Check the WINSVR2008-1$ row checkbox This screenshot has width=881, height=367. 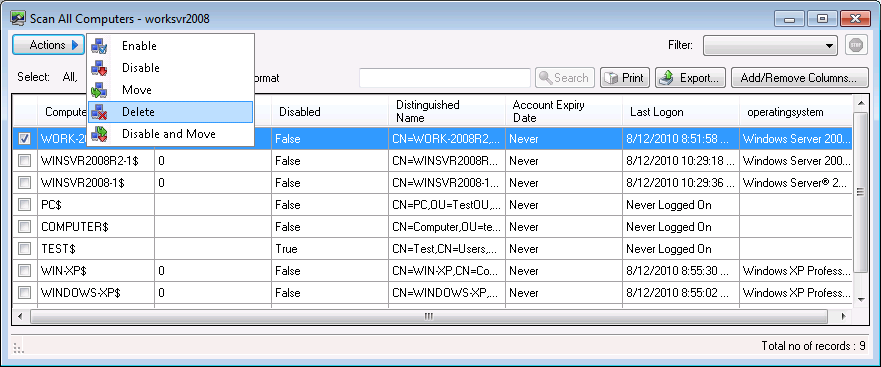pos(24,183)
